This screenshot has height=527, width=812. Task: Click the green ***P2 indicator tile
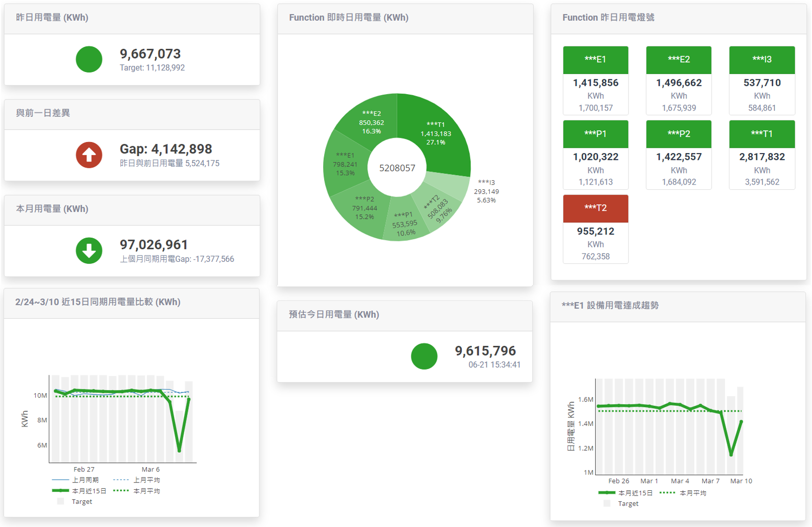679,134
